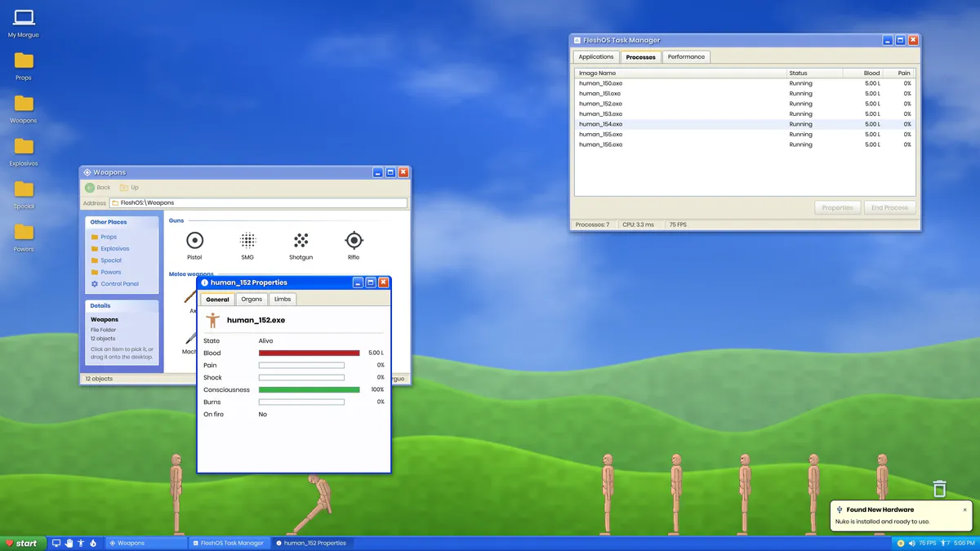Go to Special in Other Places

(x=111, y=260)
